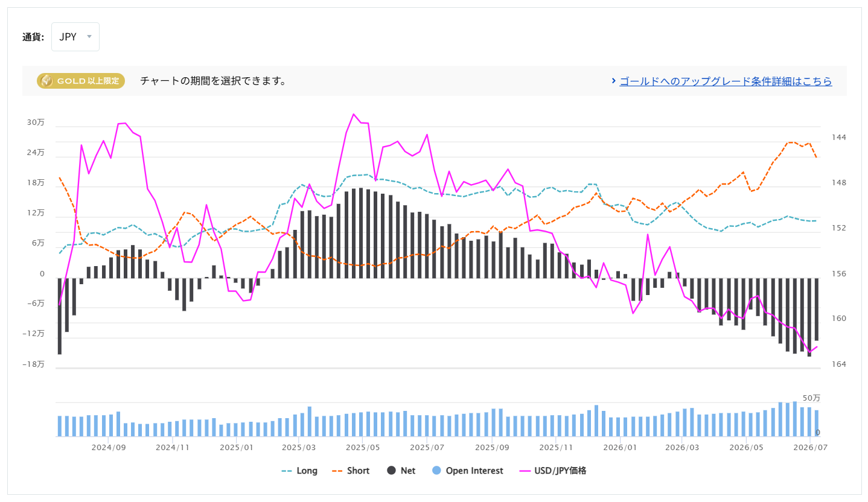
Task: Click チャートの期間を選択できます。 notice text
Action: [x=213, y=81]
